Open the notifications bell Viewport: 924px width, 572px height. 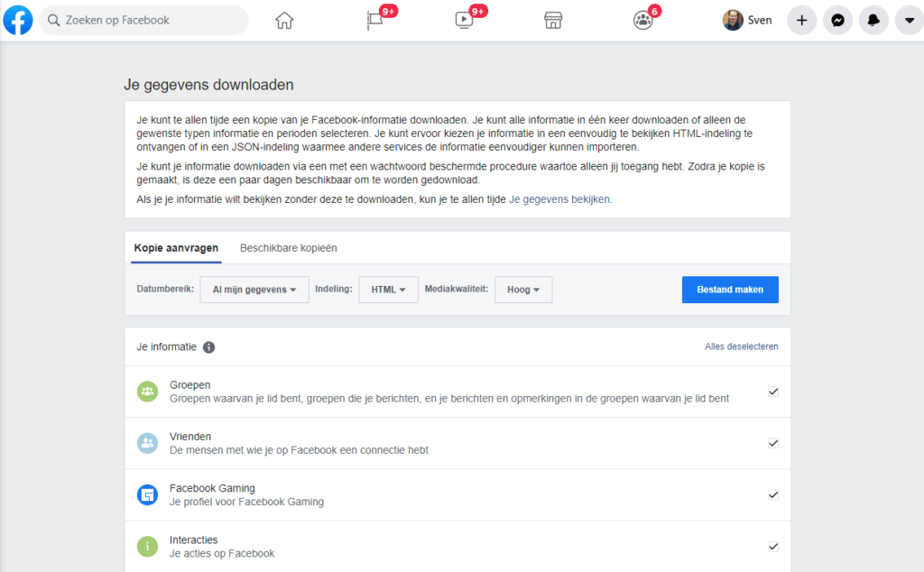[873, 20]
